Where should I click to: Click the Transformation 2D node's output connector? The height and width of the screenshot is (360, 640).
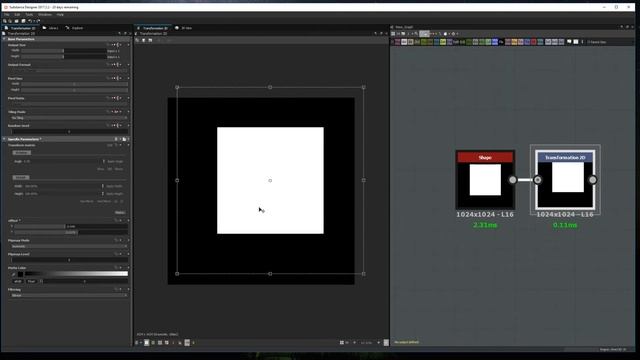(x=593, y=180)
